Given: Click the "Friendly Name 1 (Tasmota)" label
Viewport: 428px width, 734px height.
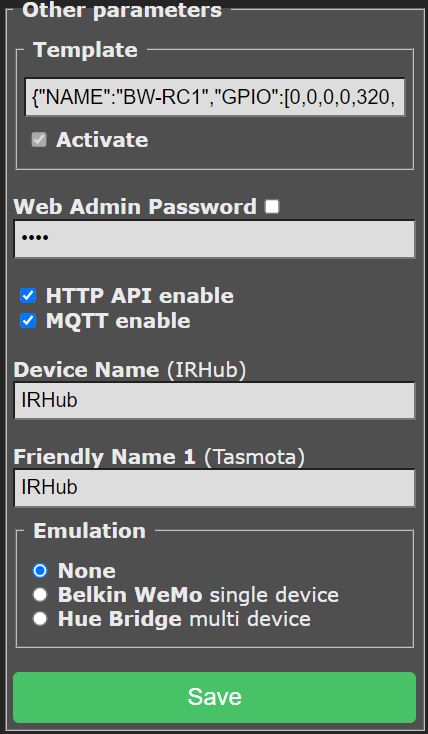Looking at the screenshot, I should 159,457.
